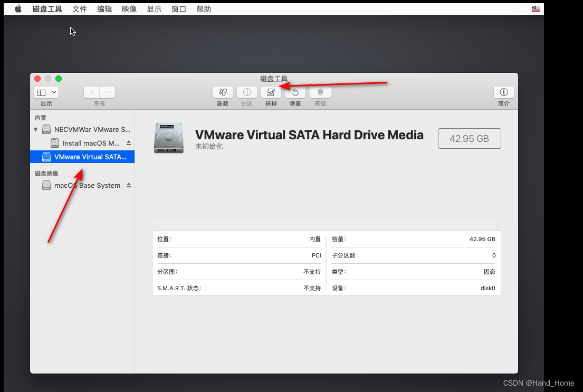The width and height of the screenshot is (583, 392).
Task: Click the 42.95 GB value in the 容量 row
Action: click(x=482, y=239)
